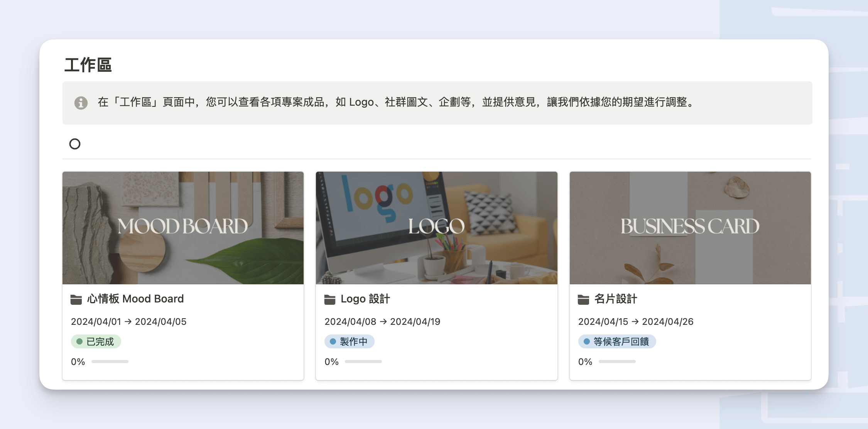Click the circle view icon above the gallery
The width and height of the screenshot is (868, 429).
pos(75,144)
